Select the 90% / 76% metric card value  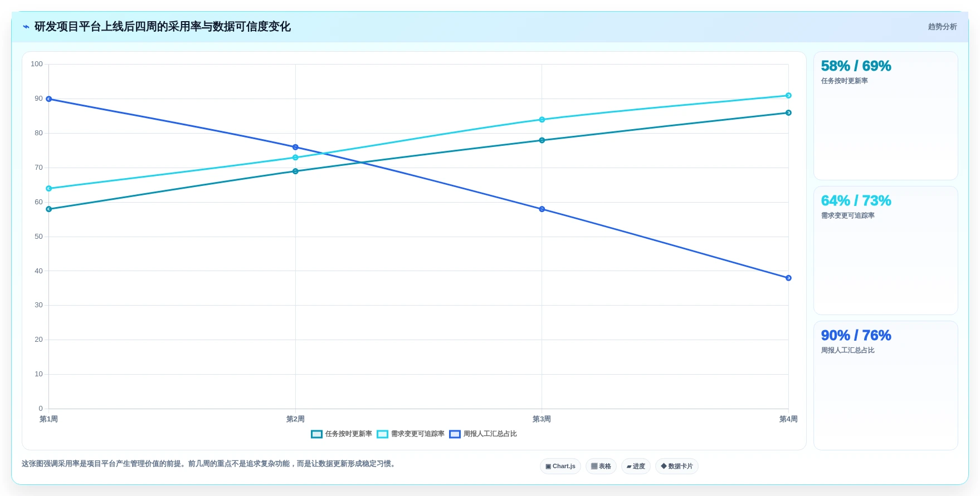pyautogui.click(x=856, y=336)
